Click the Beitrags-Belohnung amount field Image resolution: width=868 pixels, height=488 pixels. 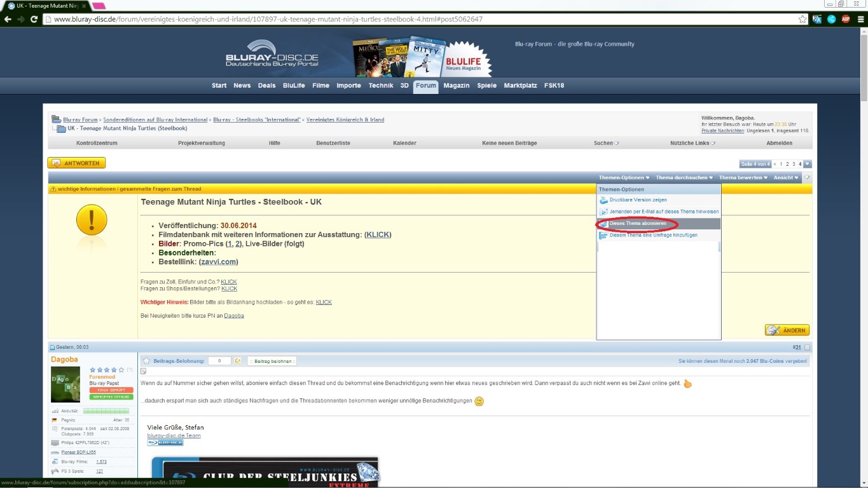219,361
